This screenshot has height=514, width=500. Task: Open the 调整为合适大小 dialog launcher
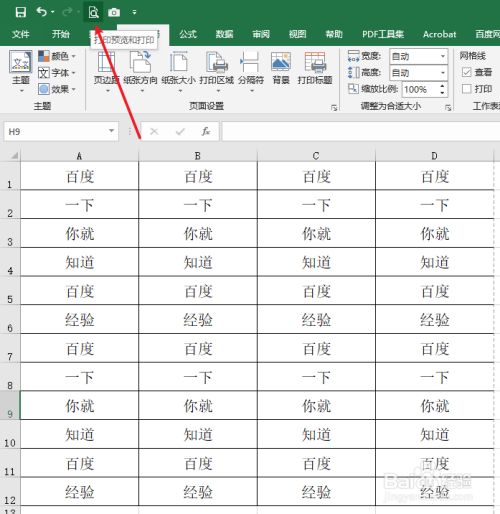(x=448, y=107)
